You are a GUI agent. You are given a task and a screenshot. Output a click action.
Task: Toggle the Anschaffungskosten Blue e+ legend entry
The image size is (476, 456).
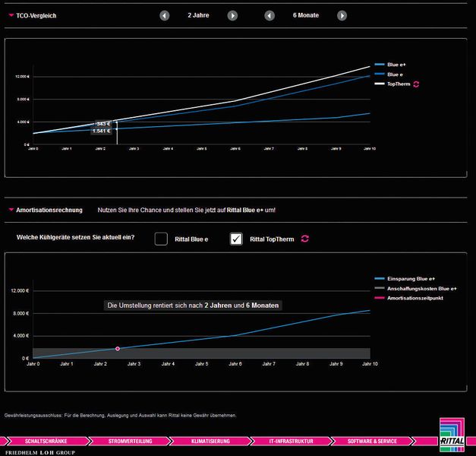point(415,289)
